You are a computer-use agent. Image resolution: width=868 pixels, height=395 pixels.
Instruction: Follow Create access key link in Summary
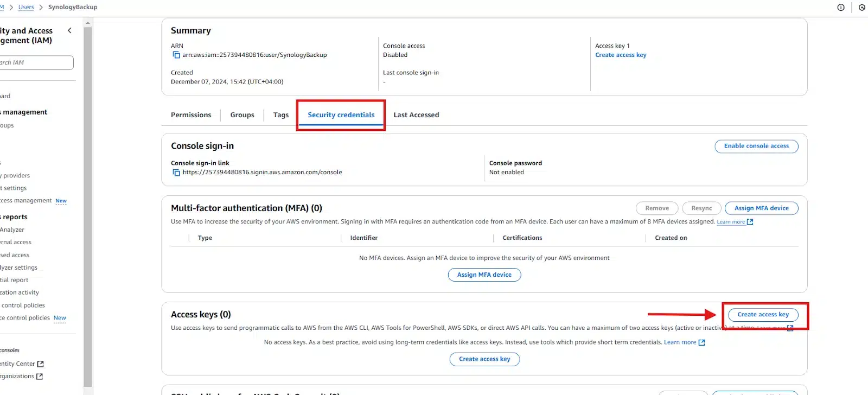coord(621,55)
